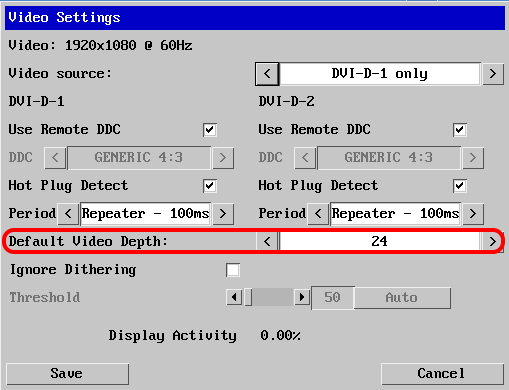
Task: Click left arrow of DVI-D-2 DDC selector
Action: coord(305,157)
